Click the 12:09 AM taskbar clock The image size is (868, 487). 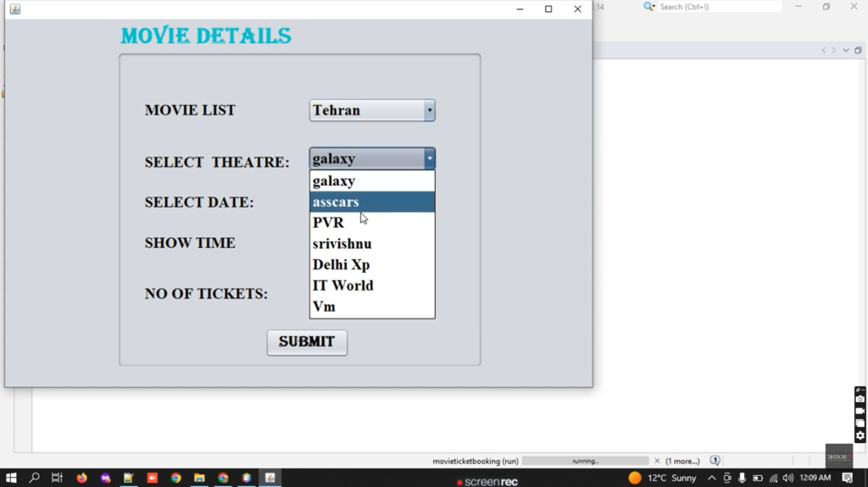pyautogui.click(x=815, y=478)
